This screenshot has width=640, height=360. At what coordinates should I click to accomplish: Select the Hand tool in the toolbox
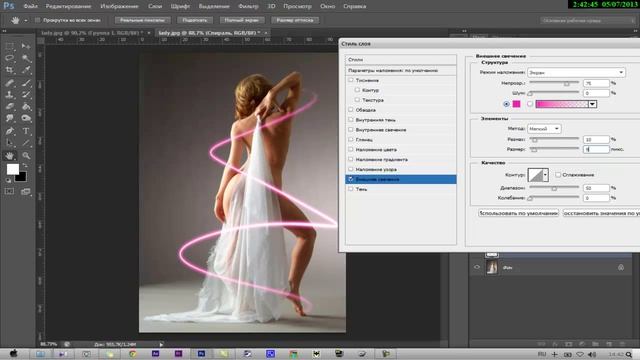click(x=9, y=156)
